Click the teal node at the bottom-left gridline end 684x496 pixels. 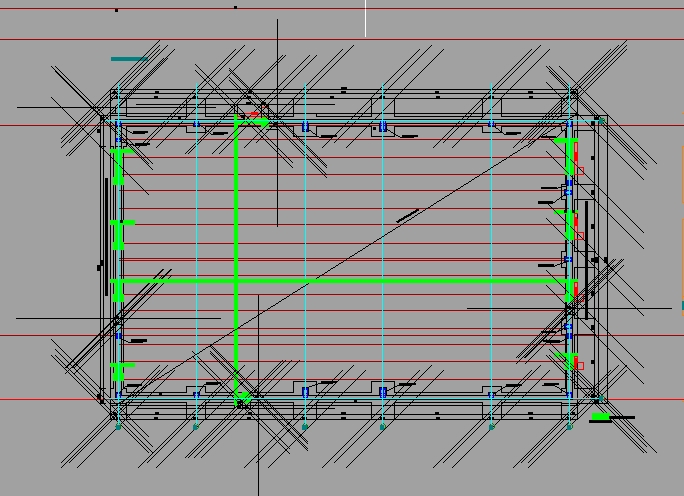(x=118, y=427)
